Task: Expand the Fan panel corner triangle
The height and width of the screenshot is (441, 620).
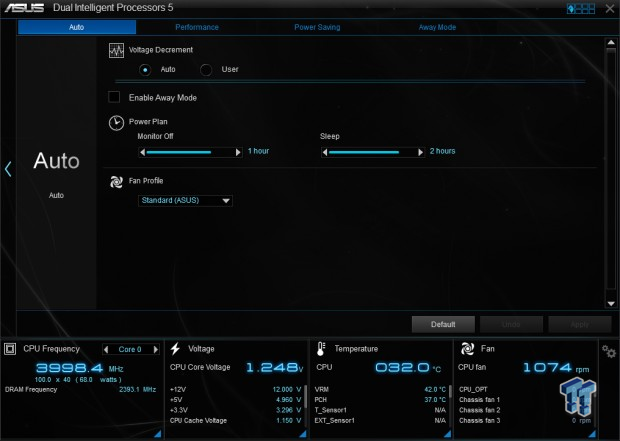Action: [592, 434]
